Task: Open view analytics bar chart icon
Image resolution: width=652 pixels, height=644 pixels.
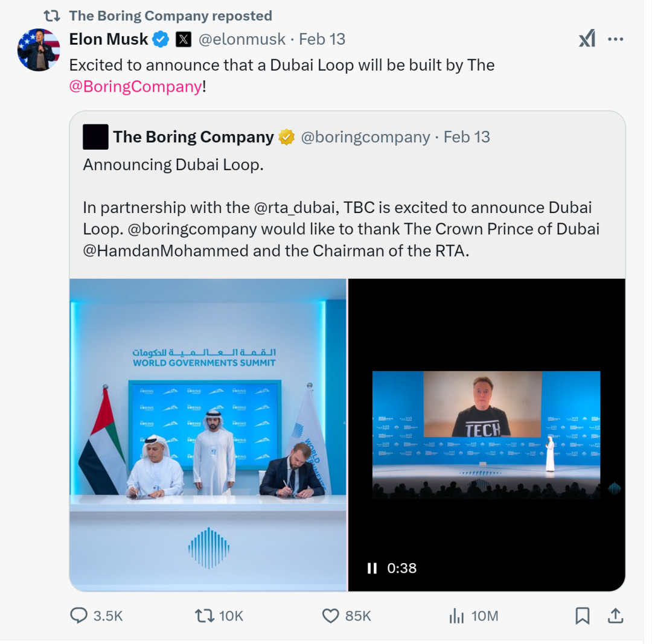Action: pos(456,616)
